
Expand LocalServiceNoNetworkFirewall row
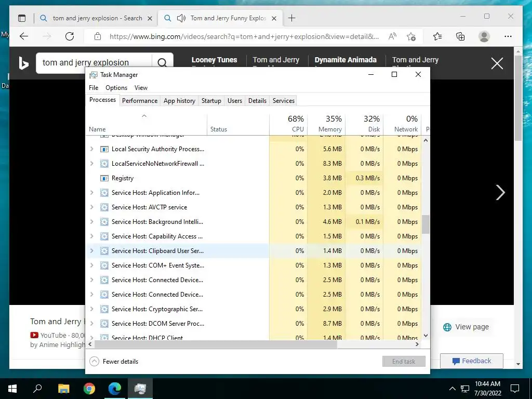91,164
